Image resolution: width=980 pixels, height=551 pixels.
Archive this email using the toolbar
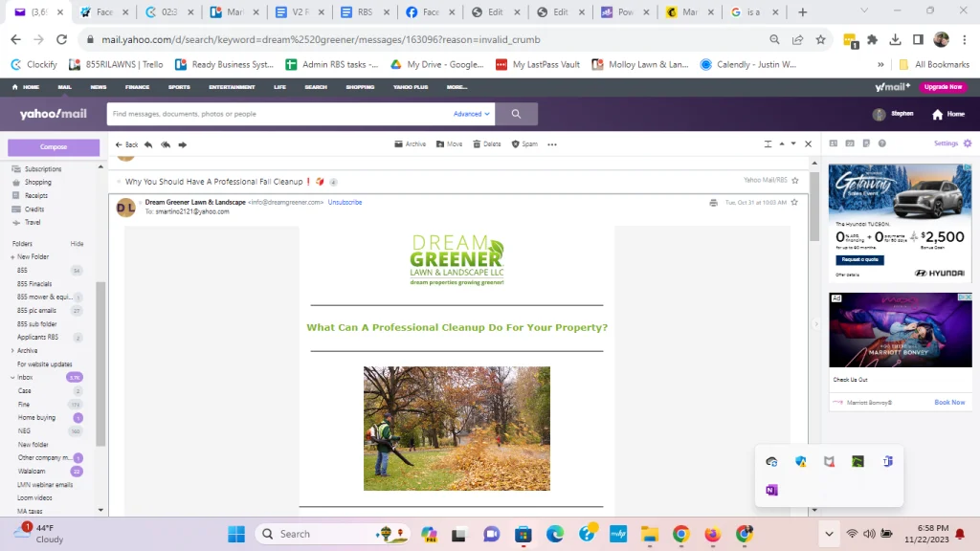click(x=410, y=144)
